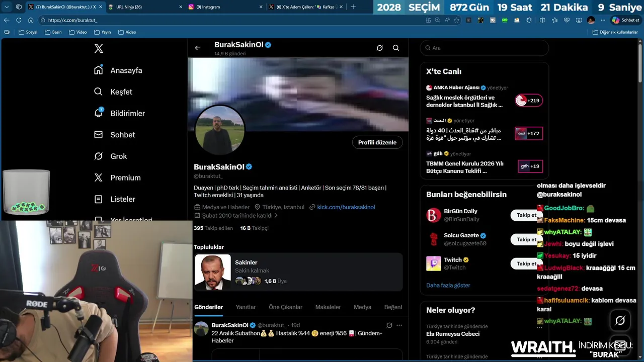
Task: Open Keşfet search page
Action: click(114, 92)
